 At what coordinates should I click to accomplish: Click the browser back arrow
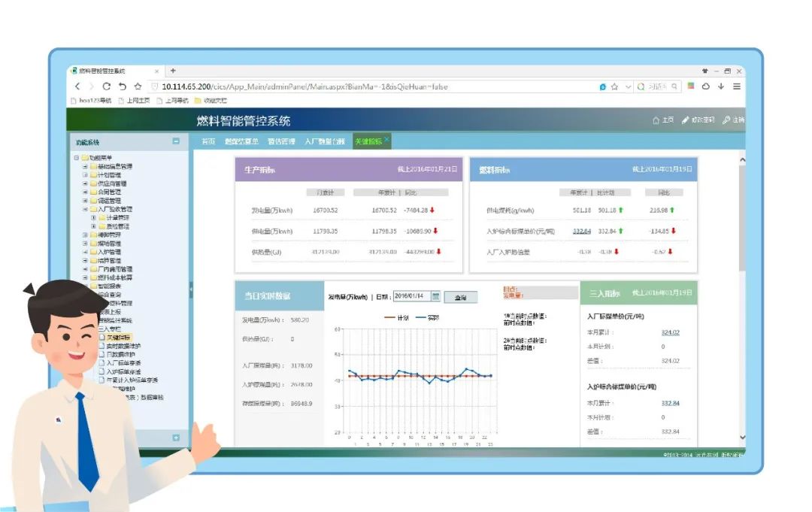(78, 86)
